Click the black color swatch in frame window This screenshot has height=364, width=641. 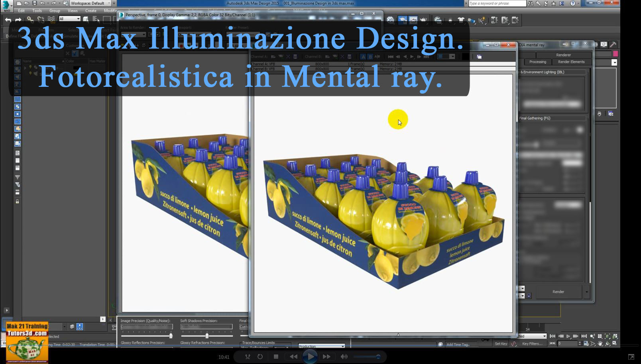(466, 57)
